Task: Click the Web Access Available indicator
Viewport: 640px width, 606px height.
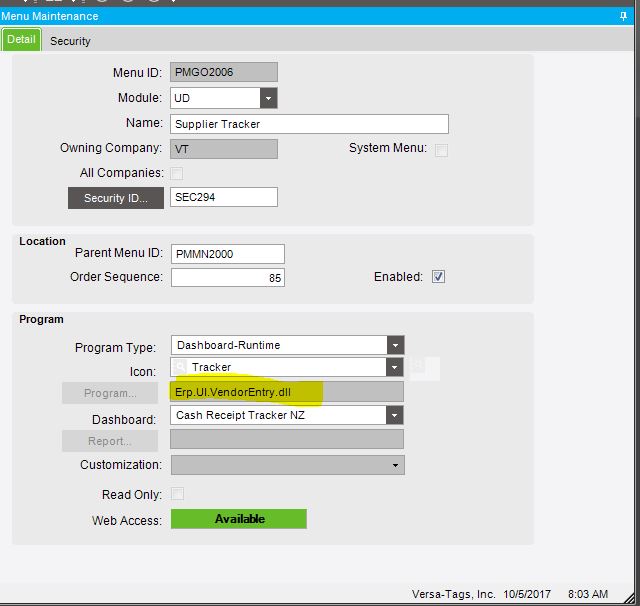Action: coord(239,519)
